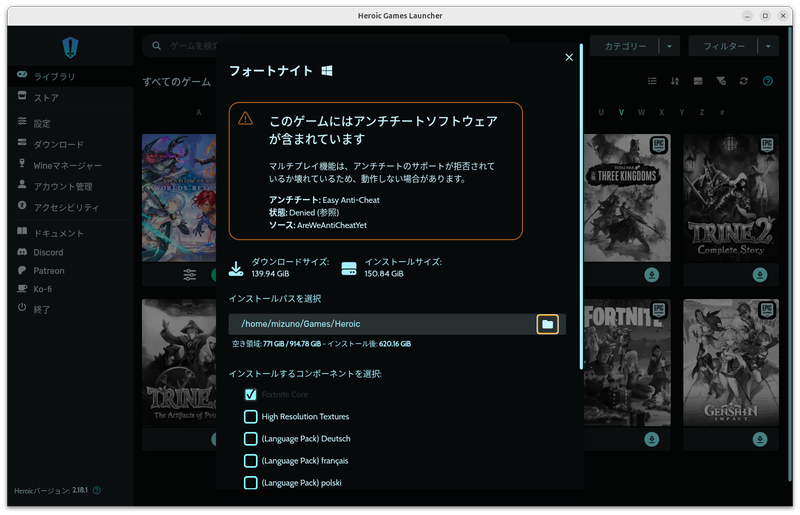Toggle A-Z sort order icon
The width and height of the screenshot is (800, 515).
[x=674, y=81]
